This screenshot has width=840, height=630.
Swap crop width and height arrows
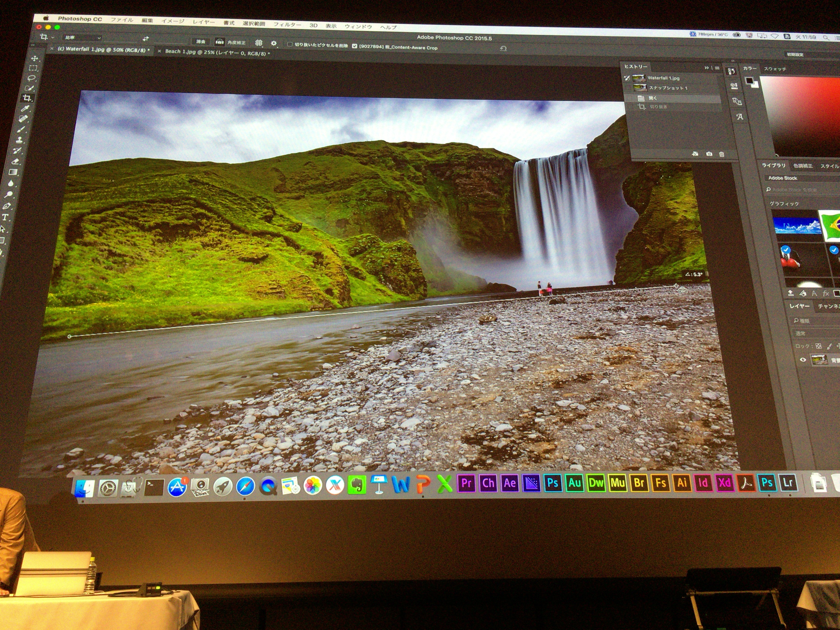145,39
